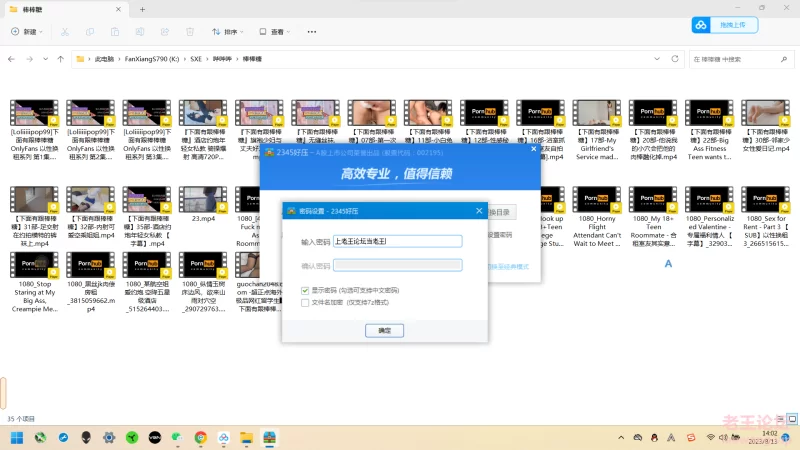Click the delete trash icon in toolbar
Screen dimensions: 800x450
(x=190, y=32)
